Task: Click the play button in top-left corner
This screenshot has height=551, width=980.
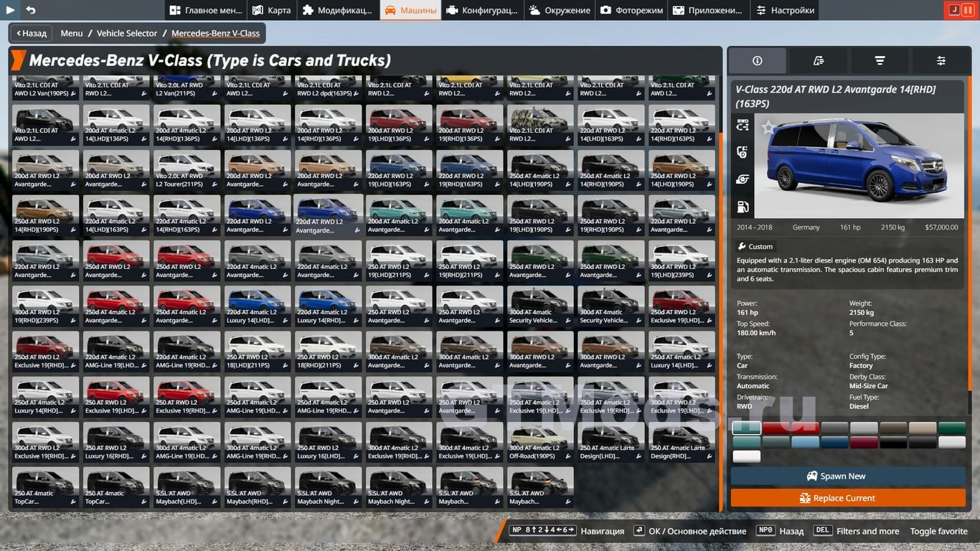Action: 11,10
